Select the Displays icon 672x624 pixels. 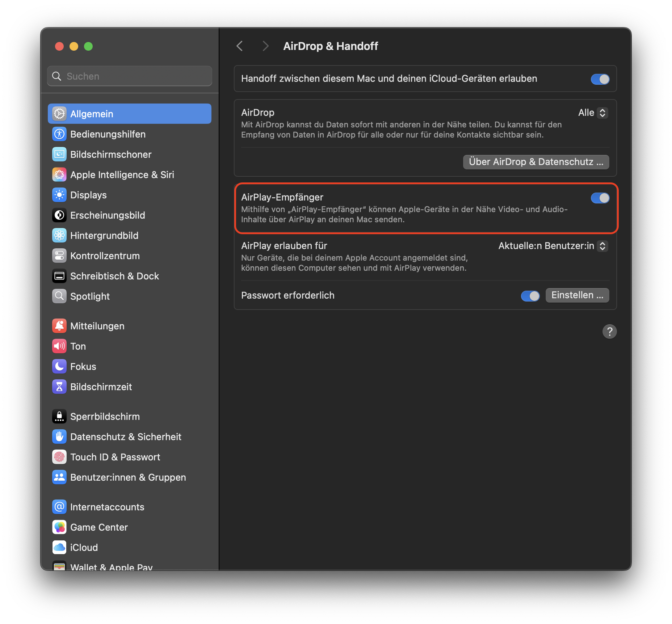(x=59, y=195)
